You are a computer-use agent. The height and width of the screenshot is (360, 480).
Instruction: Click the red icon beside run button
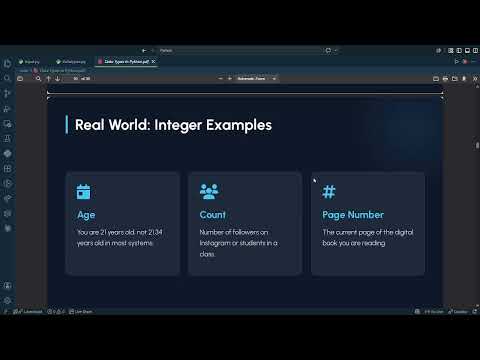click(465, 62)
